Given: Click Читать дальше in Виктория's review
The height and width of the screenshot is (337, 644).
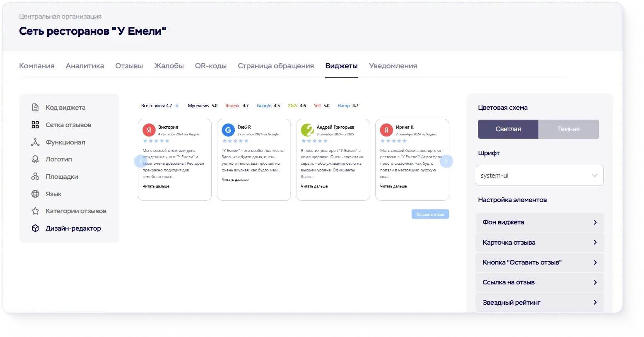Looking at the screenshot, I should [156, 186].
